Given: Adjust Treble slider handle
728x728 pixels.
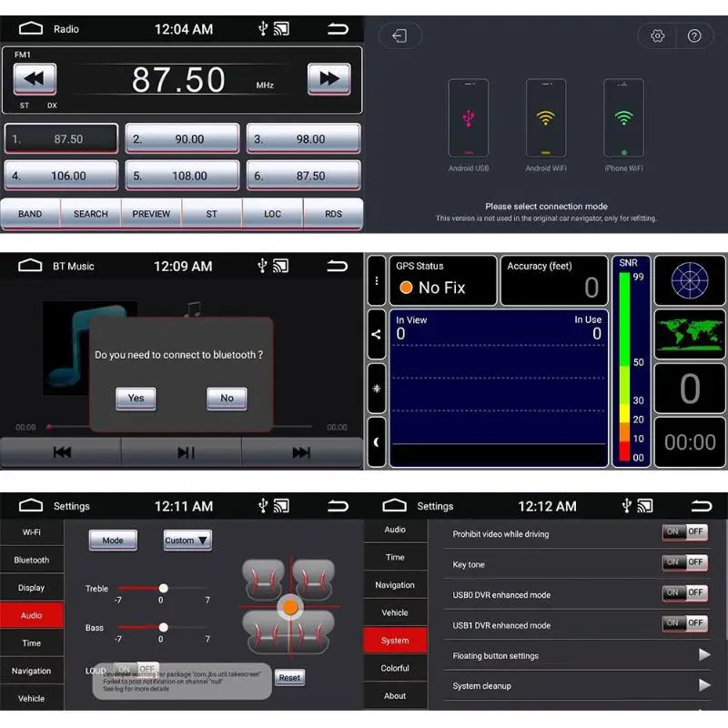Looking at the screenshot, I should point(164,588).
